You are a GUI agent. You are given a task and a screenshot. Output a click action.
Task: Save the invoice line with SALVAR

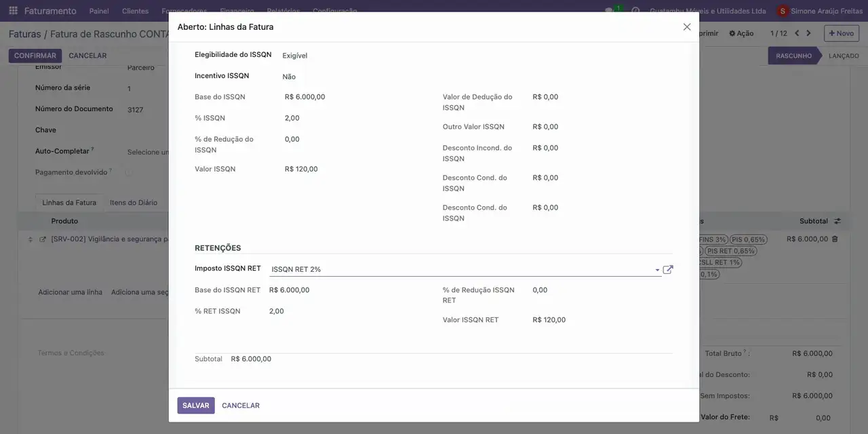196,406
